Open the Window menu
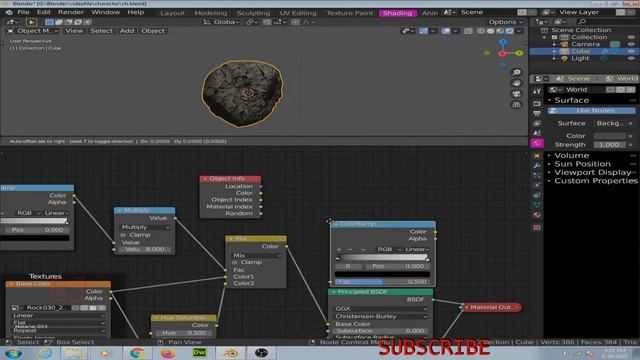The image size is (640, 360). [x=105, y=12]
